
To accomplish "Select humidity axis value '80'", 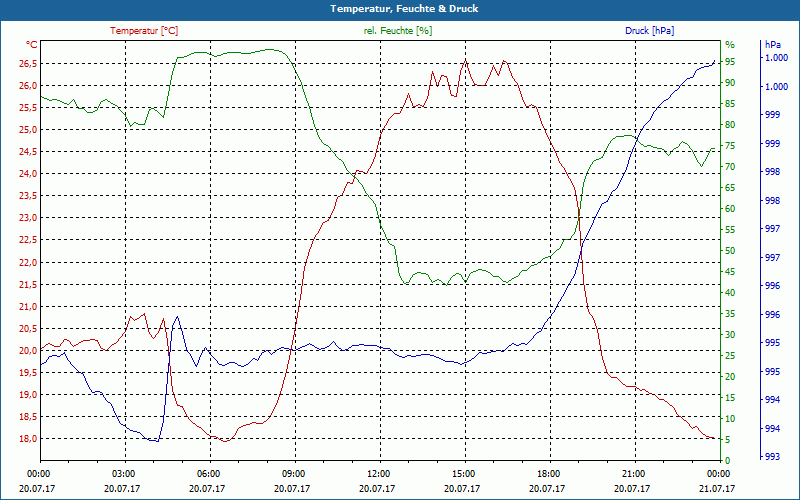I will [x=730, y=124].
